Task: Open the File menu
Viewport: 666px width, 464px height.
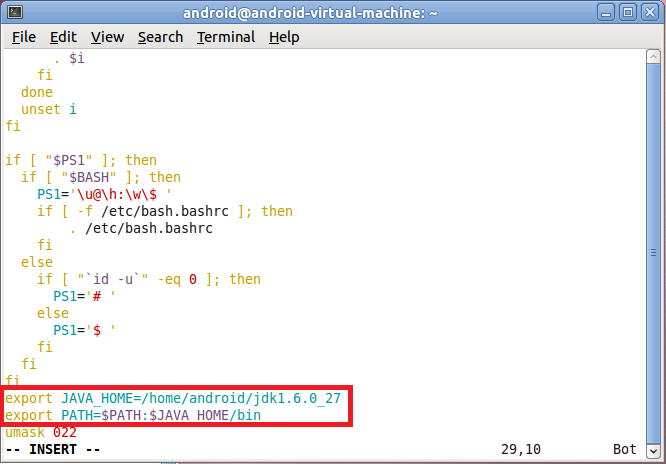Action: [x=24, y=37]
